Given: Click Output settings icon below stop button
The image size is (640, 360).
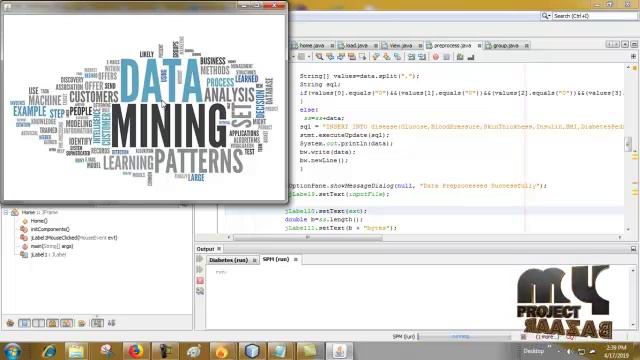Looking at the screenshot, I should [x=200, y=291].
